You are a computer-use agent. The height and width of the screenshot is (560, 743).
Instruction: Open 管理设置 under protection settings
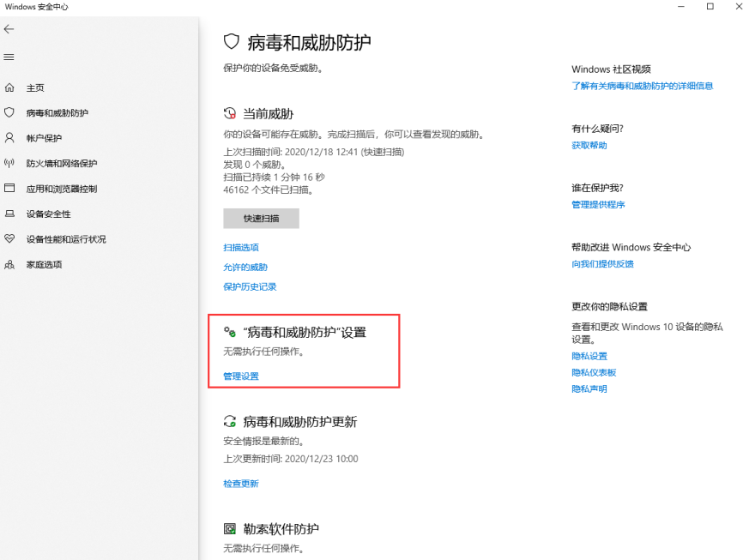click(241, 376)
